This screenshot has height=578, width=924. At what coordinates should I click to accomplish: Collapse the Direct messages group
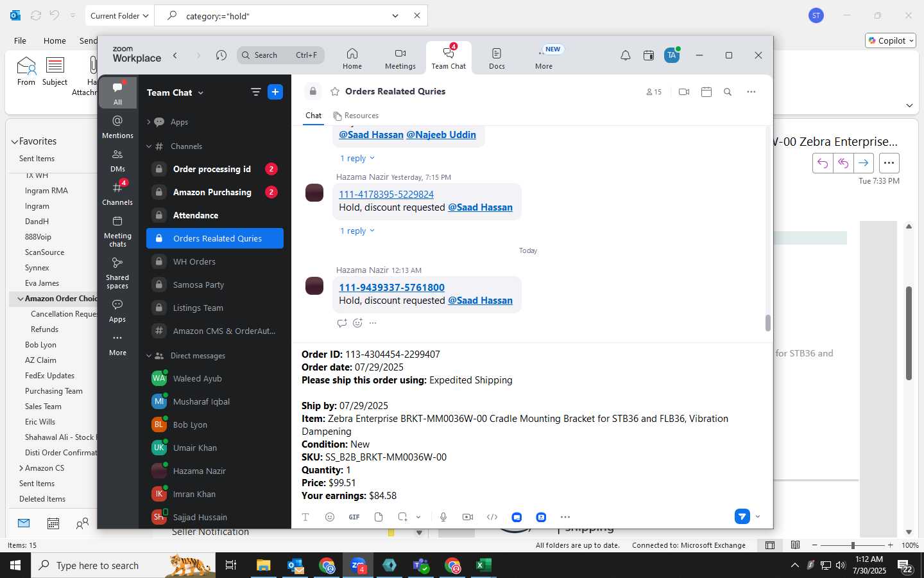click(x=148, y=356)
